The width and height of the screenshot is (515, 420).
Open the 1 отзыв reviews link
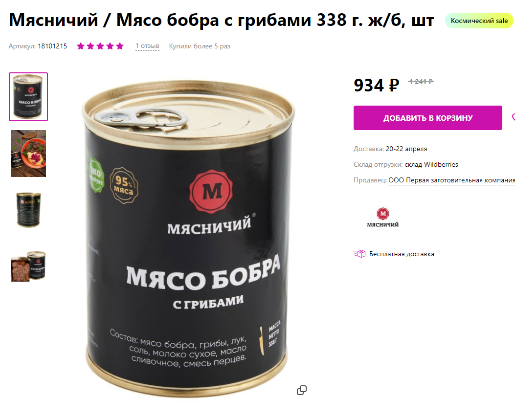click(x=148, y=46)
